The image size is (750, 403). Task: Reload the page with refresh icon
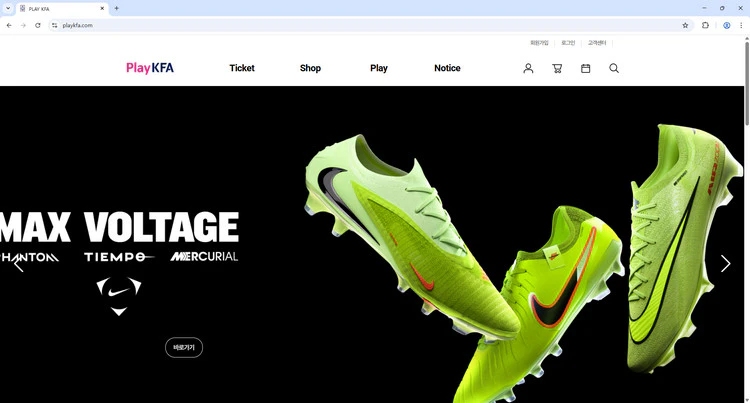(x=38, y=25)
